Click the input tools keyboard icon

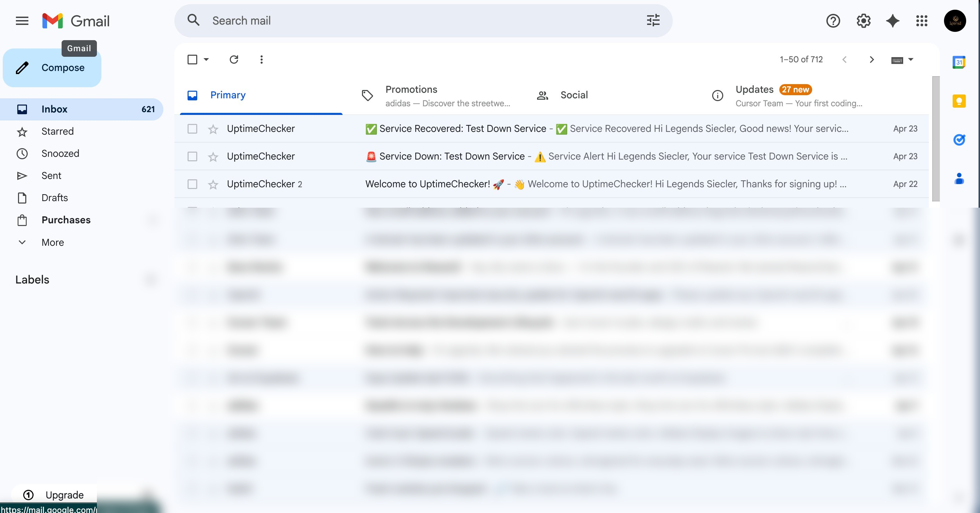[x=897, y=60]
